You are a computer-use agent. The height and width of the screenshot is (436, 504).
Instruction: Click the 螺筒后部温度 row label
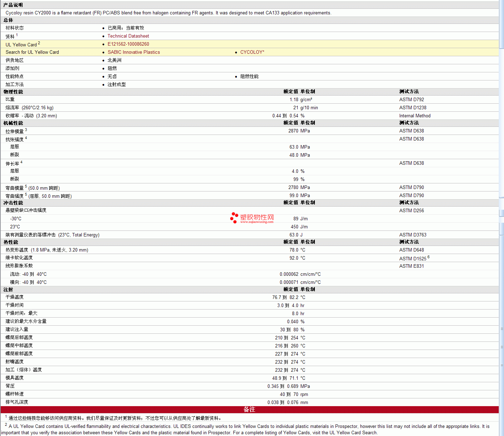[19, 338]
